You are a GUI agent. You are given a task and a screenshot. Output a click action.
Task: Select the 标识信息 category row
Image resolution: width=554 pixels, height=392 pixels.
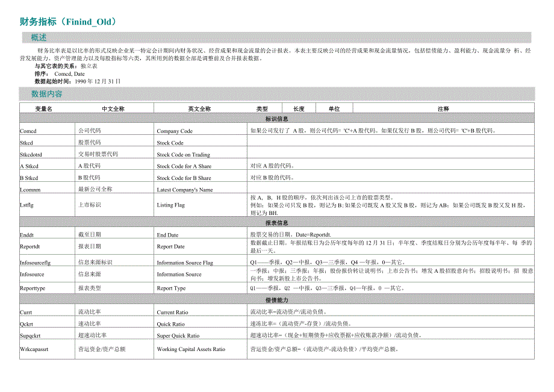(278, 118)
